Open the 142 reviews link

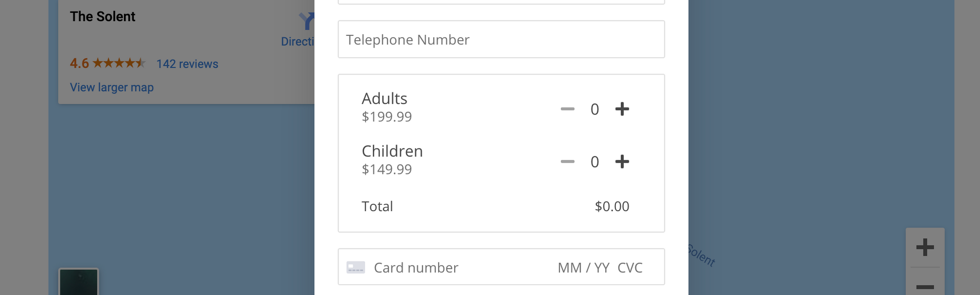coord(187,64)
